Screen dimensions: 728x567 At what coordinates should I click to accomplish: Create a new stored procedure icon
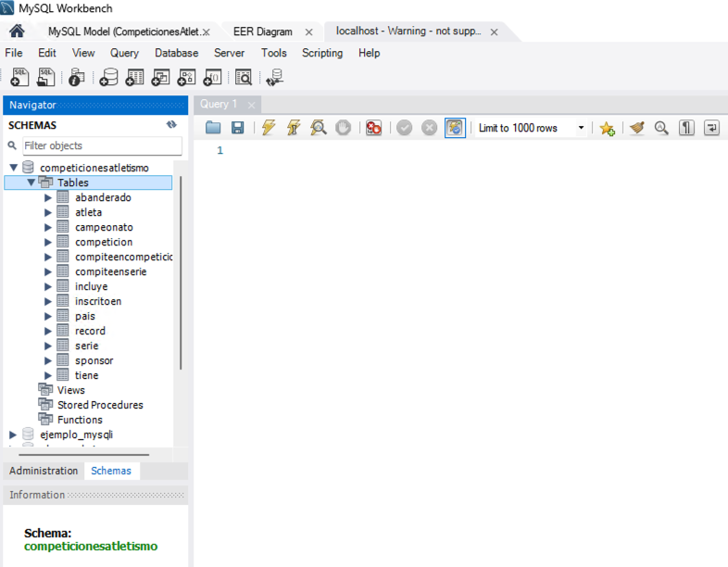point(187,77)
